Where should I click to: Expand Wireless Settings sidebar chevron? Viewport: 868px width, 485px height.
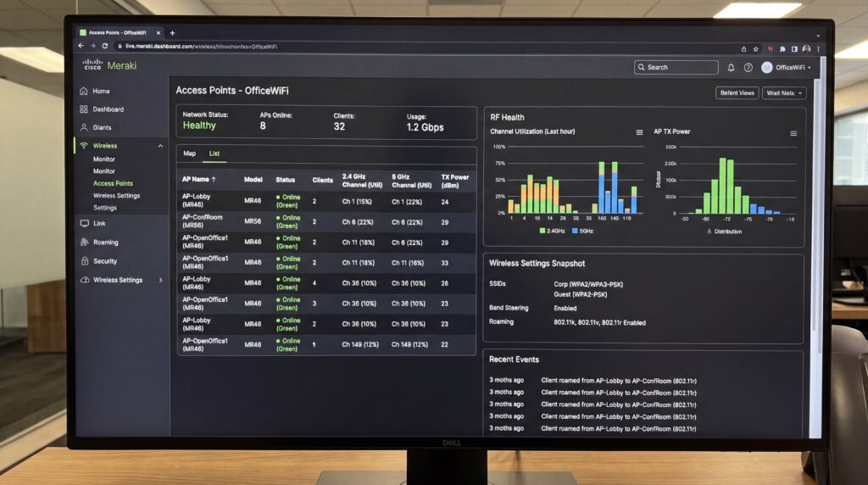[160, 280]
